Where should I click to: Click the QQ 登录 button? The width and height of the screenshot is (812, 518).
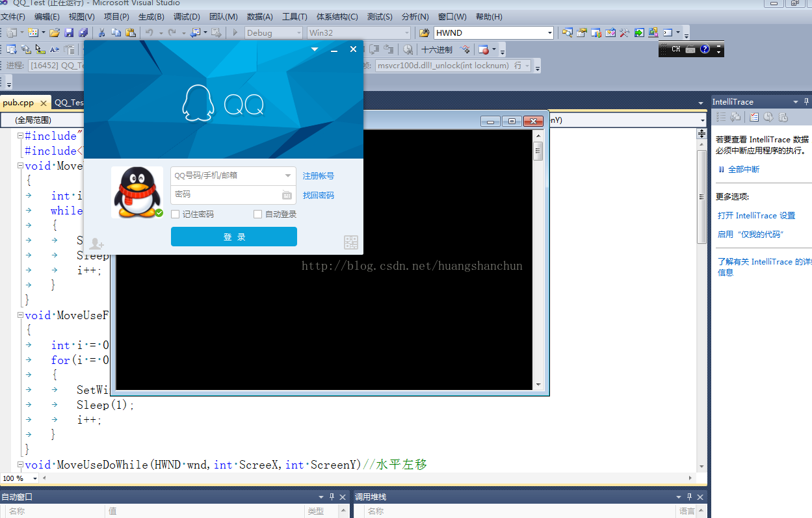234,237
